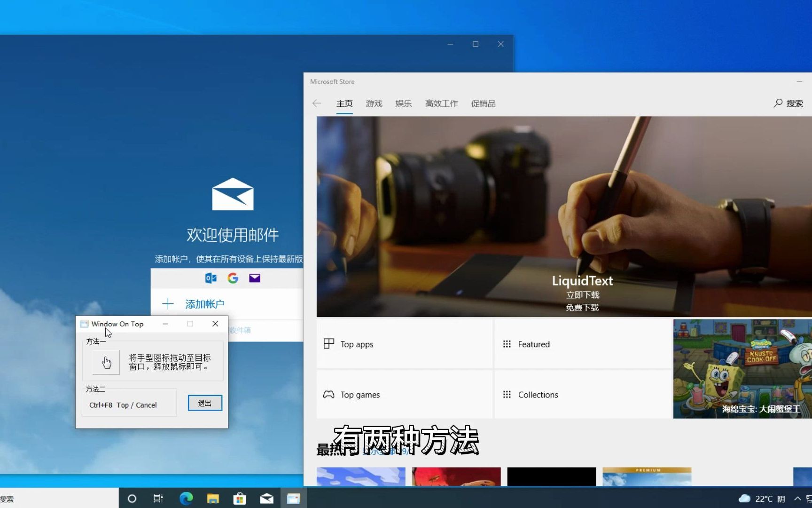Viewport: 812px width, 508px height.
Task: Click the Cortana circle on taskbar
Action: tap(132, 499)
